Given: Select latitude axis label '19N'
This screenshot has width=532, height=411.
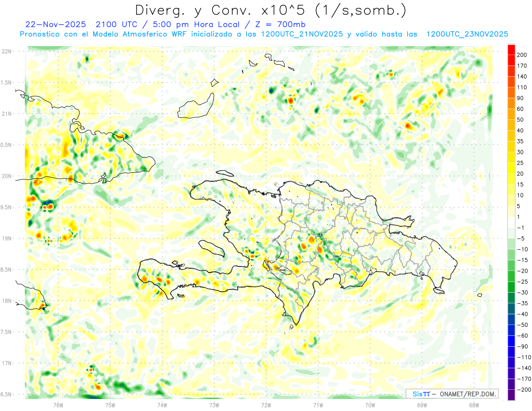Looking at the screenshot, I should click(x=7, y=238).
